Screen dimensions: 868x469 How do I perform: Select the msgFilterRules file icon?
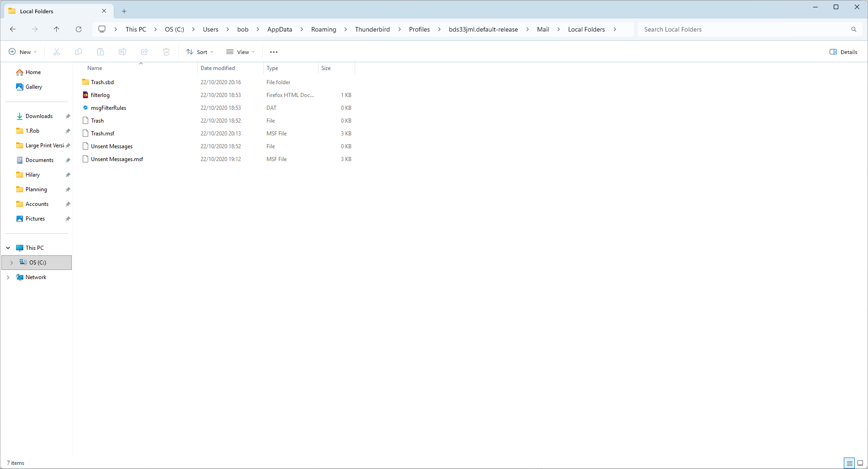click(x=85, y=108)
